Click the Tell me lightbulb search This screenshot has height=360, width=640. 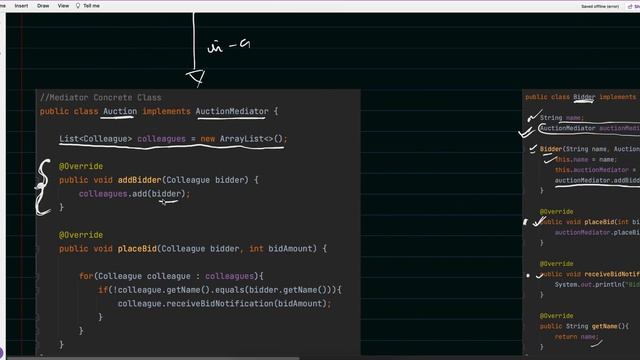[88, 6]
